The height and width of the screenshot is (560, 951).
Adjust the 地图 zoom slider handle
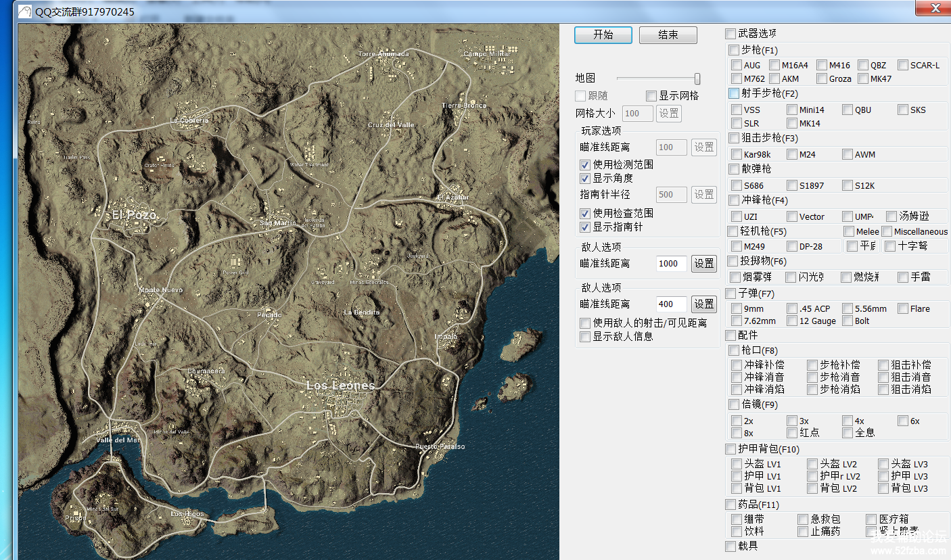[697, 78]
